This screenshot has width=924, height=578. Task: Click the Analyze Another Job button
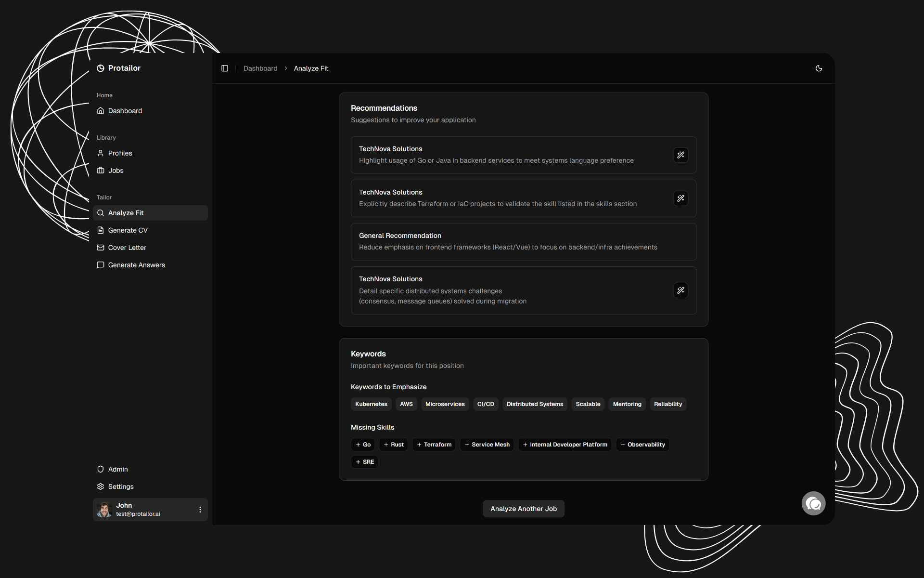click(x=523, y=509)
